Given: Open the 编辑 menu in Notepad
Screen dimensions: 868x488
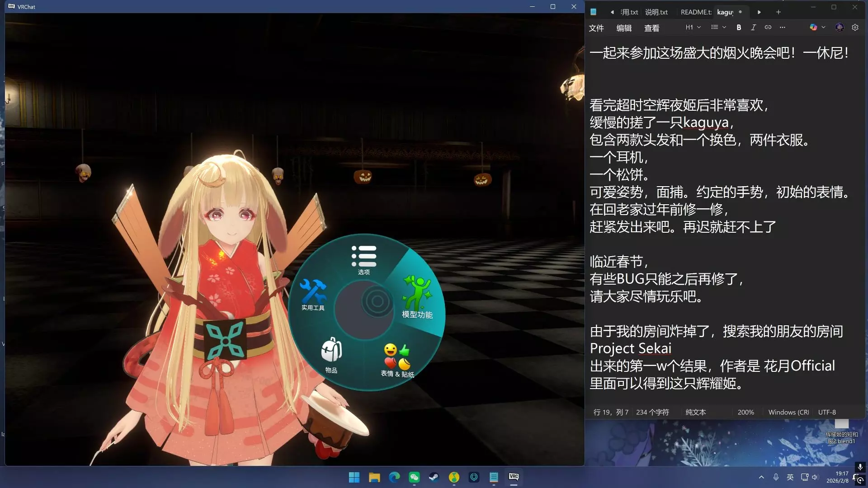Looking at the screenshot, I should pos(624,28).
